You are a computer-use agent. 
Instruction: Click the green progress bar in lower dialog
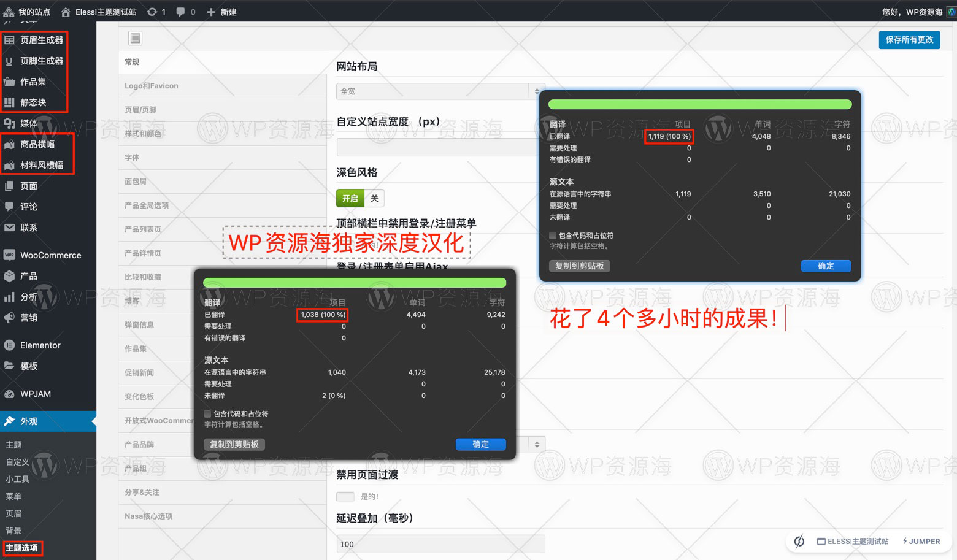[355, 283]
